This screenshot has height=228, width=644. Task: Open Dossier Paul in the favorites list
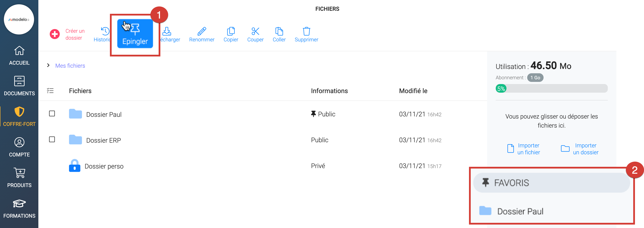[x=520, y=211]
